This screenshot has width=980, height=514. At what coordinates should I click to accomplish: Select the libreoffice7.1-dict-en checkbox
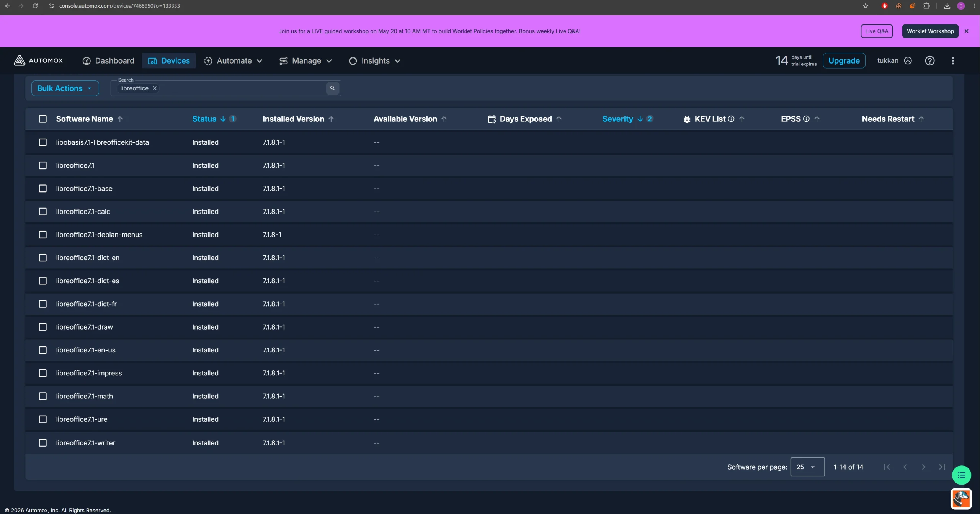(x=43, y=258)
